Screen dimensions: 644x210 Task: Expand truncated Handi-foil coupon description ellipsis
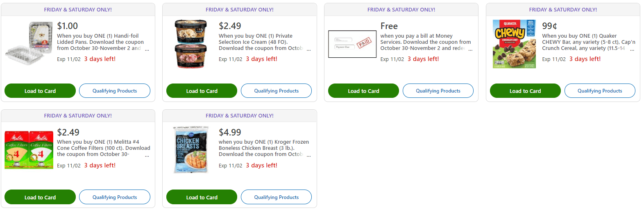point(147,50)
